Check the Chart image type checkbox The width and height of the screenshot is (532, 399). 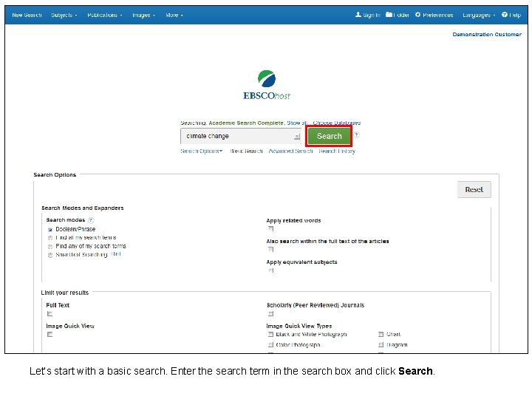[x=381, y=335]
